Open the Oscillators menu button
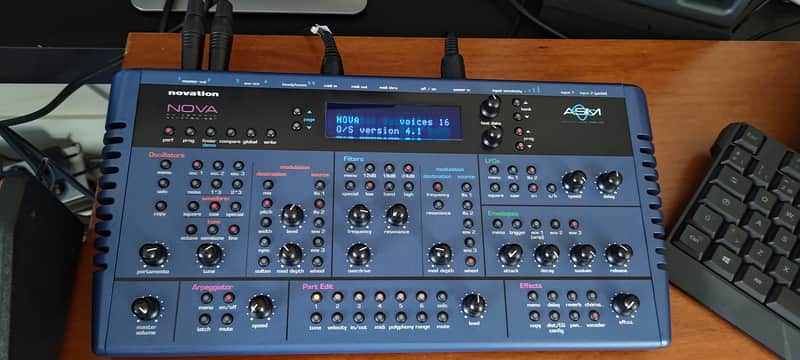This screenshot has height=360, width=800. pyautogui.click(x=165, y=164)
